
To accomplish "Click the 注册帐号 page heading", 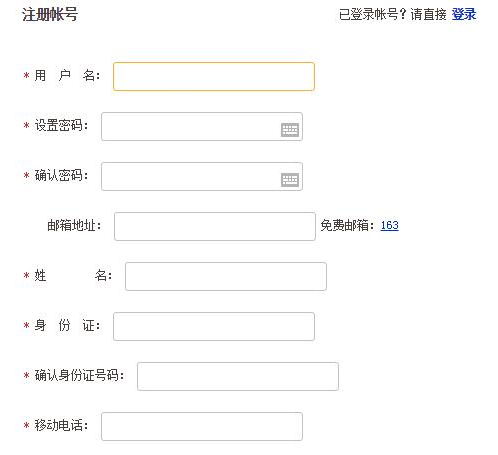I will coord(50,15).
